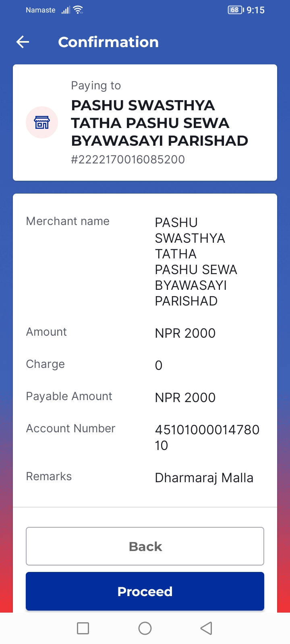
Task: Tap the Android recent apps square
Action: tap(83, 628)
